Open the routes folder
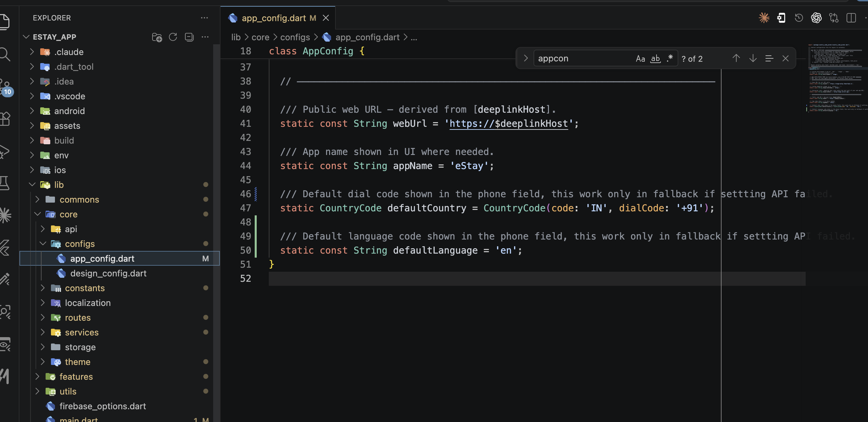The height and width of the screenshot is (422, 868). (x=77, y=317)
